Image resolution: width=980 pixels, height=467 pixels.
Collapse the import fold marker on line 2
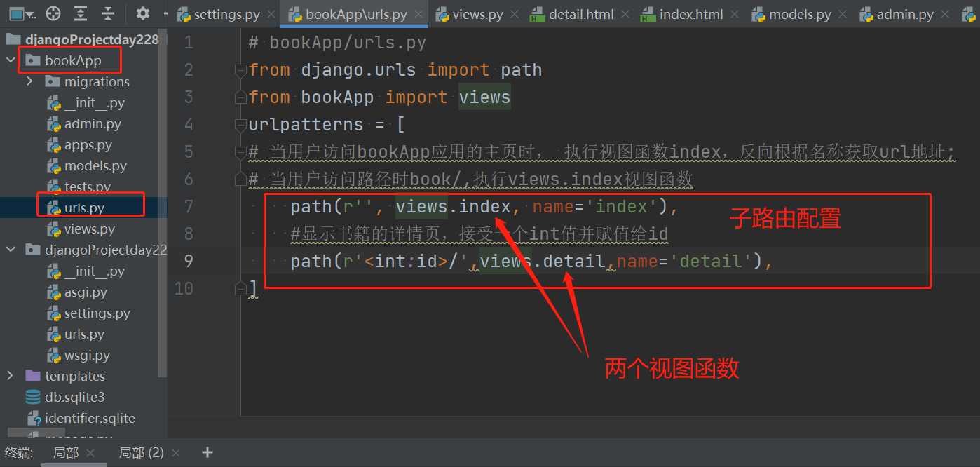240,70
